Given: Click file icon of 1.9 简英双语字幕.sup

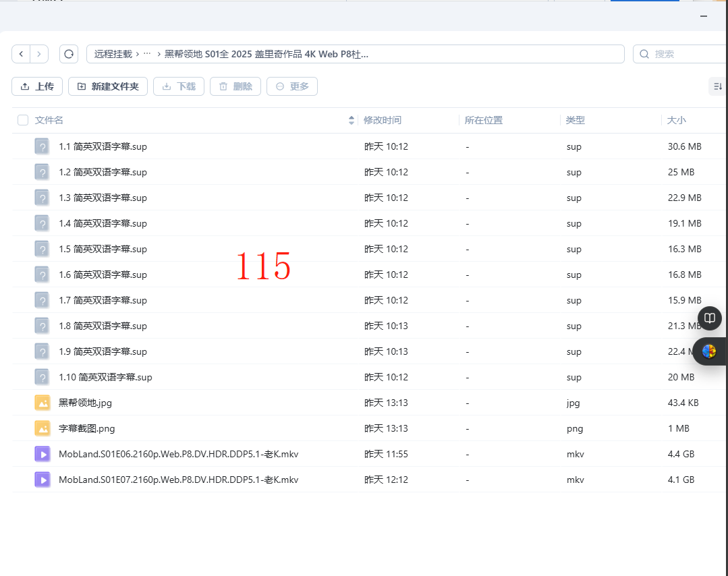Looking at the screenshot, I should [x=43, y=351].
